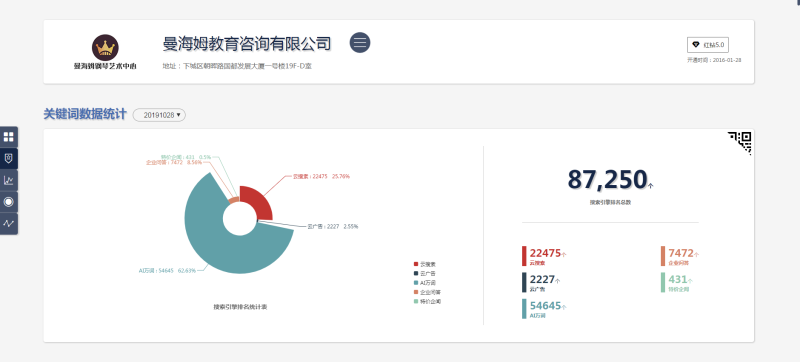Toggle the light green legend swatch item
This screenshot has height=362, width=800.
point(427,301)
